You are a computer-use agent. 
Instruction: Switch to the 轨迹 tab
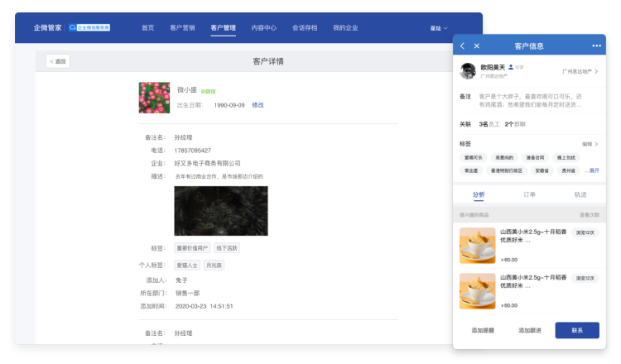pyautogui.click(x=580, y=194)
